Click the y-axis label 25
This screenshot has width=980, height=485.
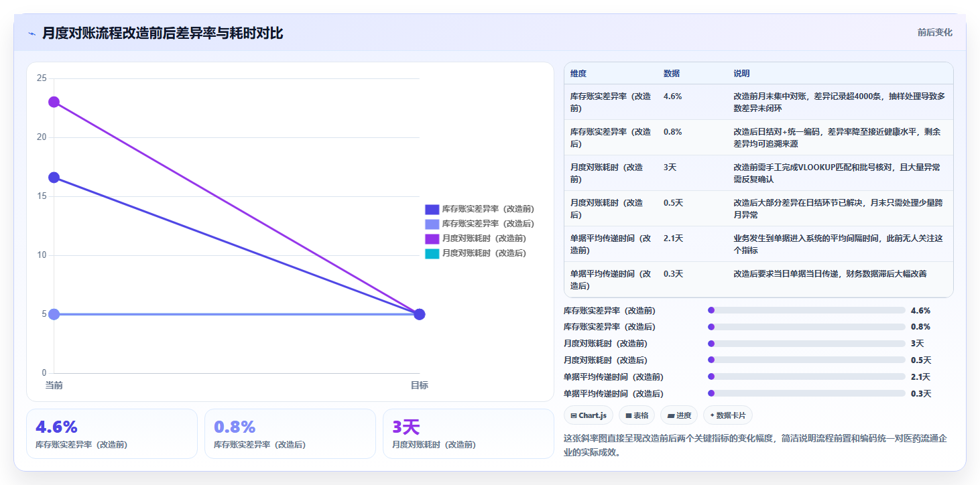(x=42, y=78)
